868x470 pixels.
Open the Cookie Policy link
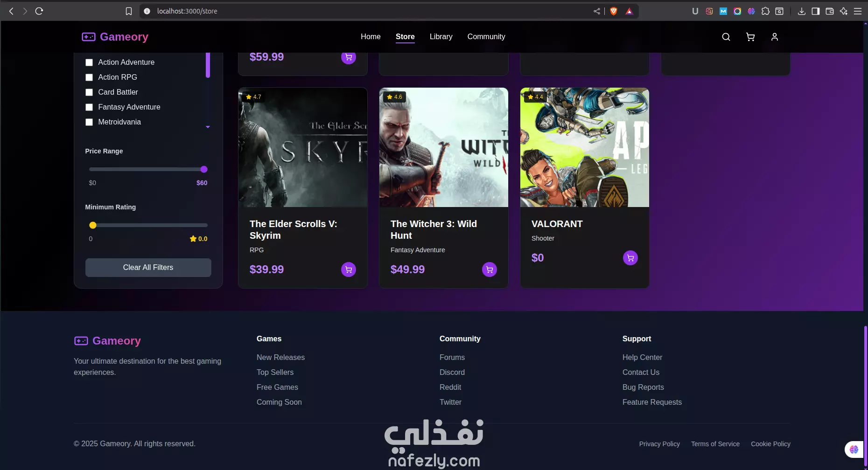(770, 444)
